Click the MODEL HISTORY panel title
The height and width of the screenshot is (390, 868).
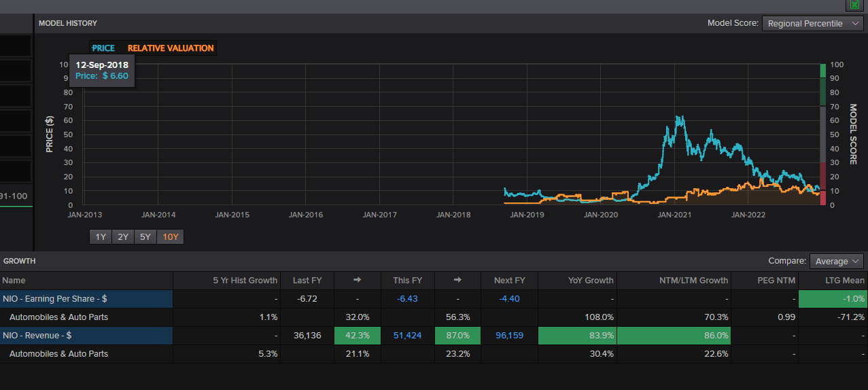coord(68,23)
